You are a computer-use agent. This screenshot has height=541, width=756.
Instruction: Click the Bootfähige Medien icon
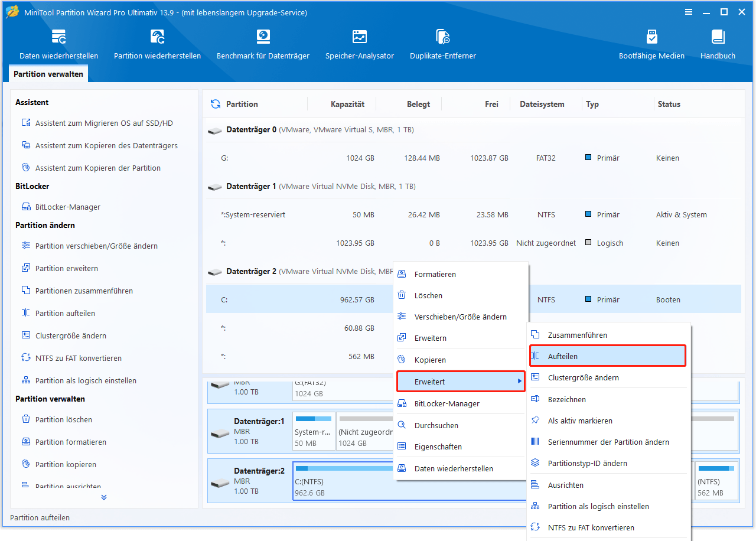(651, 37)
